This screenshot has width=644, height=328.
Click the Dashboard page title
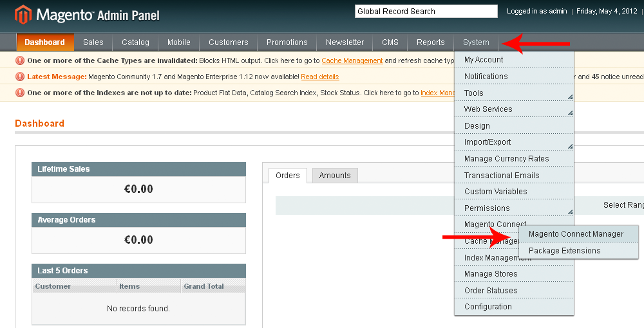39,123
